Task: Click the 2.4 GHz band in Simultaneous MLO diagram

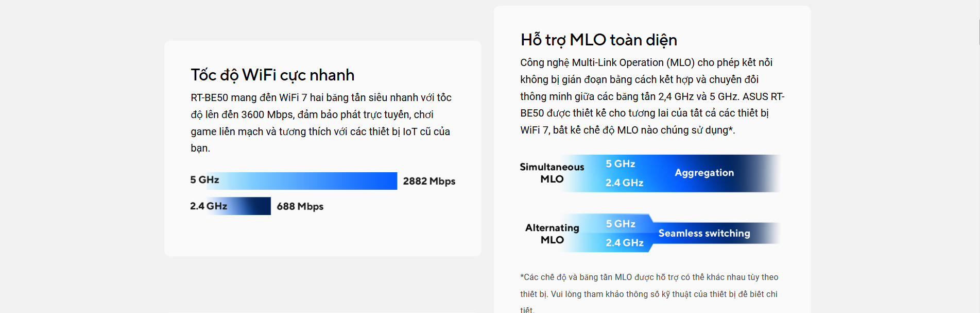Action: [624, 183]
